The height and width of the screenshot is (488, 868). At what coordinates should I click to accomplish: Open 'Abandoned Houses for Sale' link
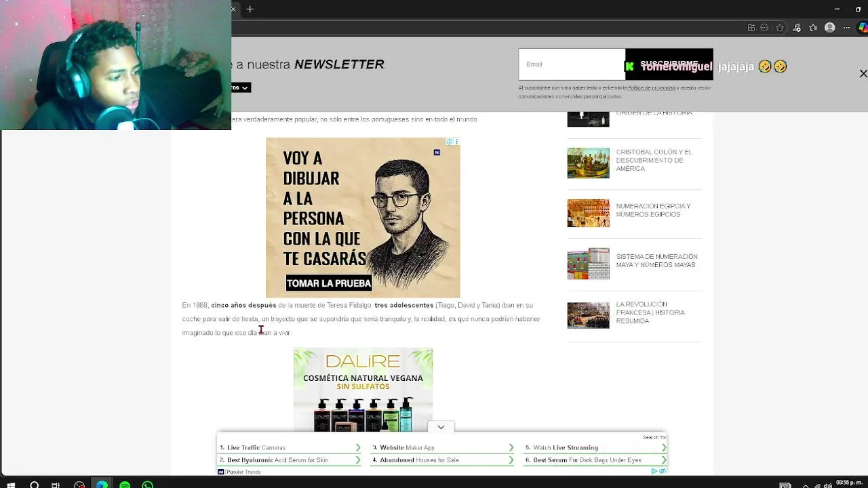click(x=419, y=460)
